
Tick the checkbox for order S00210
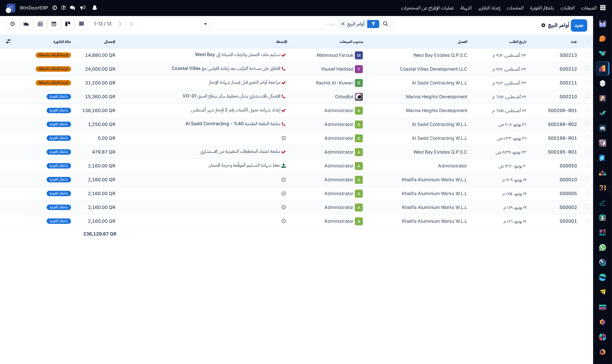(x=588, y=96)
